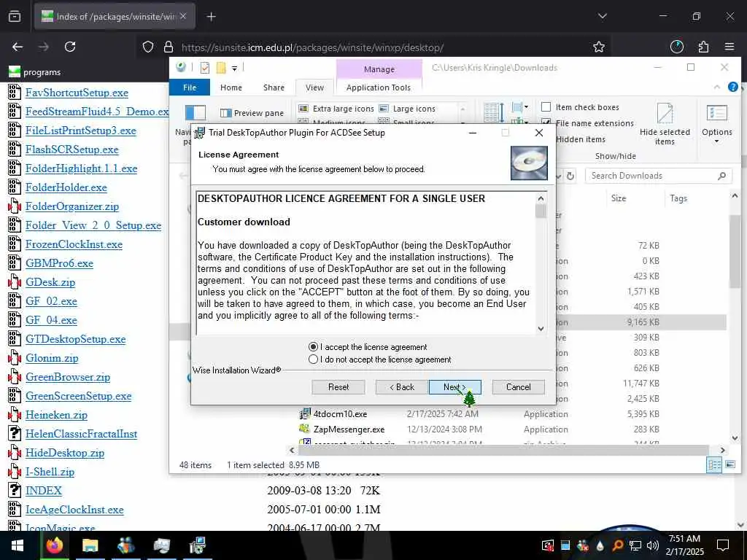Viewport: 747px width, 560px height.
Task: Click the volume speaker tray icon
Action: pyautogui.click(x=653, y=545)
